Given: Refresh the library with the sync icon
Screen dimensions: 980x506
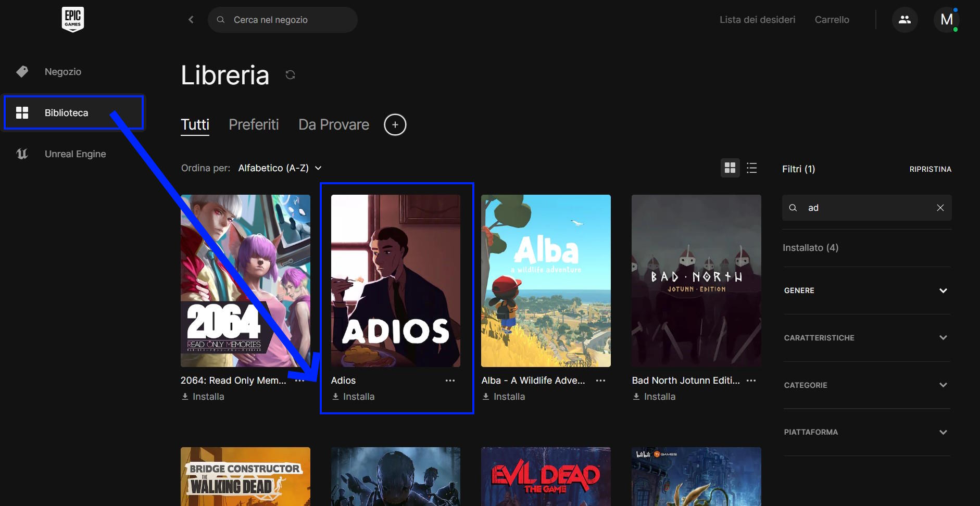Looking at the screenshot, I should click(290, 75).
